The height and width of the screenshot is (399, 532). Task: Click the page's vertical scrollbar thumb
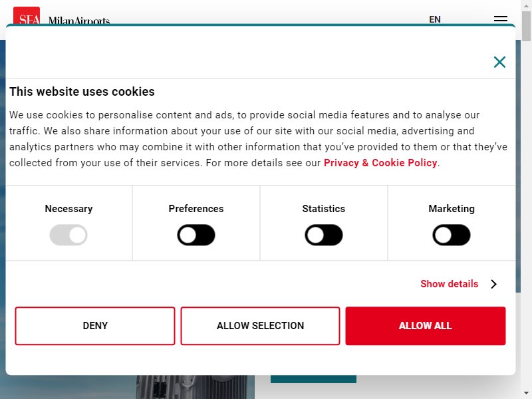pos(526,26)
